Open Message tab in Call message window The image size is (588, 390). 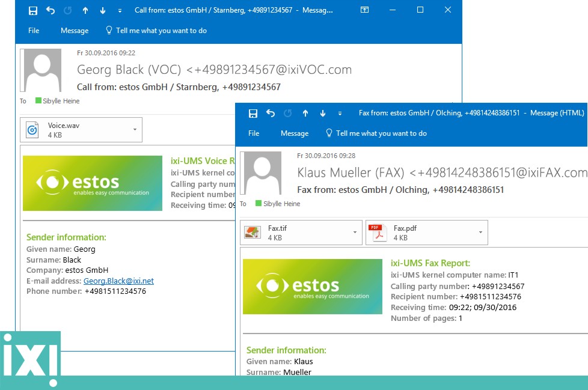[75, 31]
